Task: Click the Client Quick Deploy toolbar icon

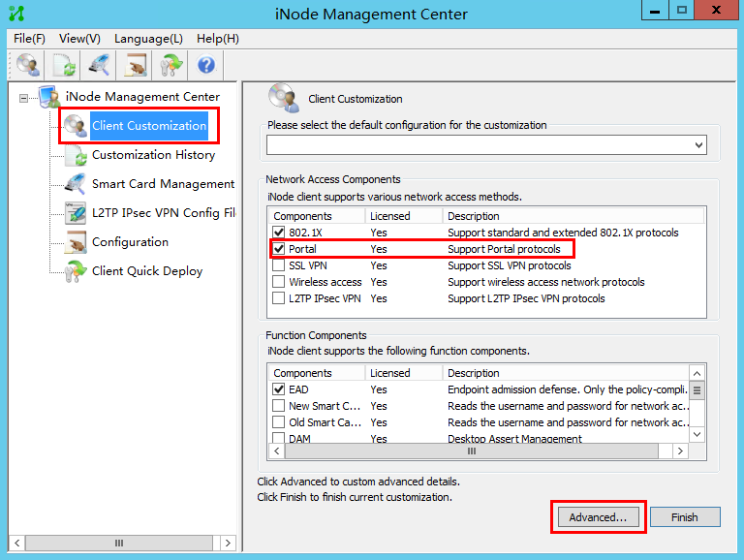Action: click(170, 65)
